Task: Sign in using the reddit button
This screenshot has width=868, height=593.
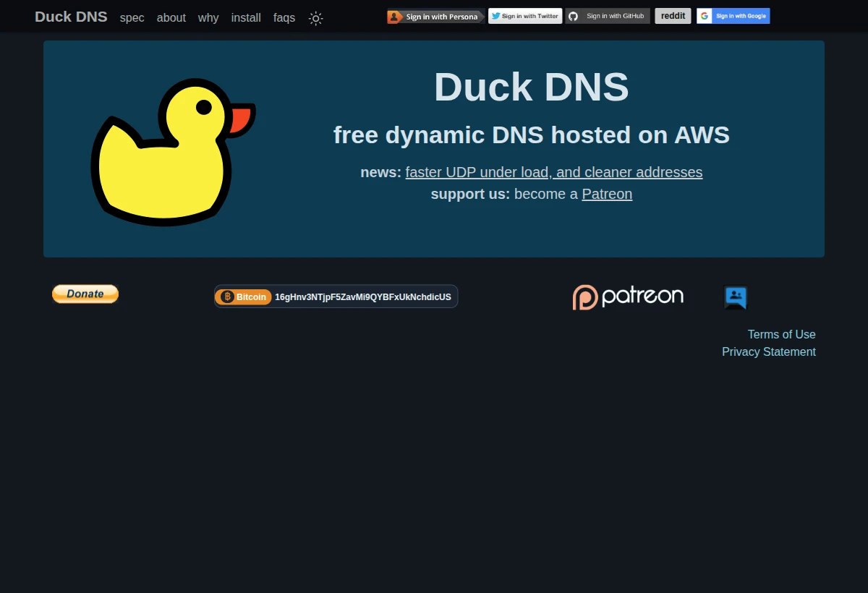Action: click(x=673, y=16)
